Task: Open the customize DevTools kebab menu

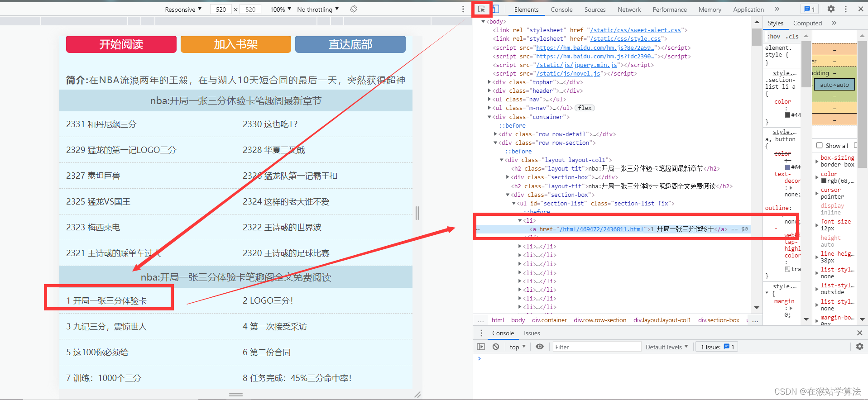Action: (845, 9)
